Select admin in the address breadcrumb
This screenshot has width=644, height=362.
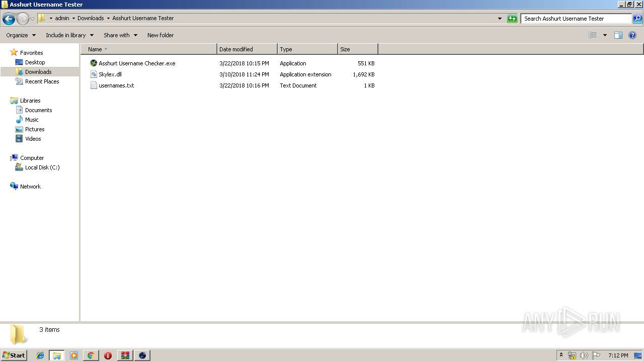click(62, 18)
